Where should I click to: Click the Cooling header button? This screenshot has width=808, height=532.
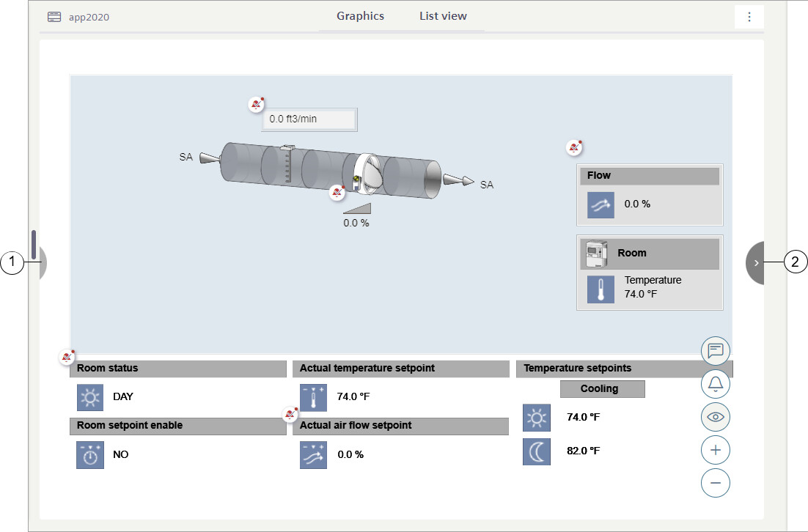point(602,389)
